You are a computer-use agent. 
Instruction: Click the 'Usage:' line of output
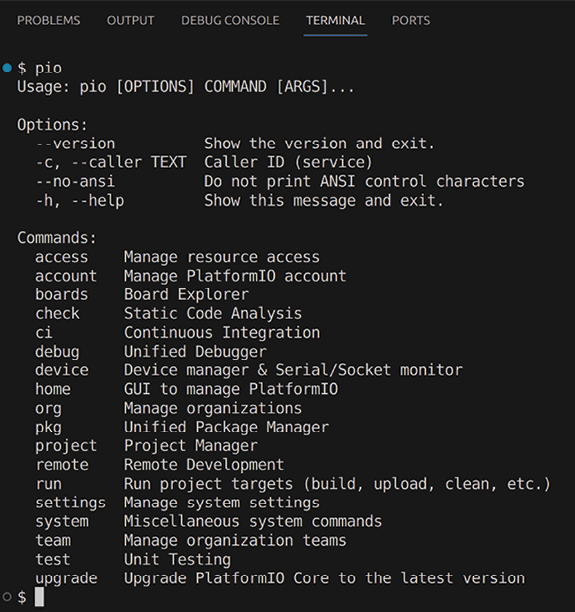(x=185, y=87)
